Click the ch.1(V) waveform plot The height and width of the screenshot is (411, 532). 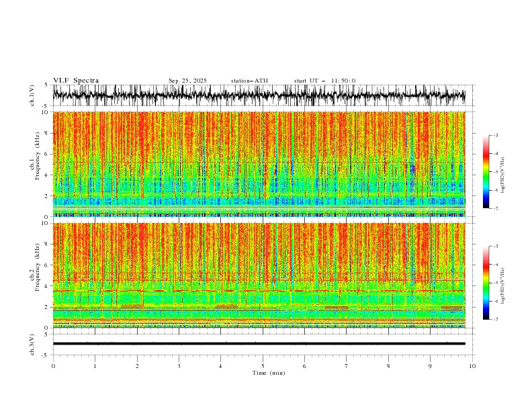[259, 95]
